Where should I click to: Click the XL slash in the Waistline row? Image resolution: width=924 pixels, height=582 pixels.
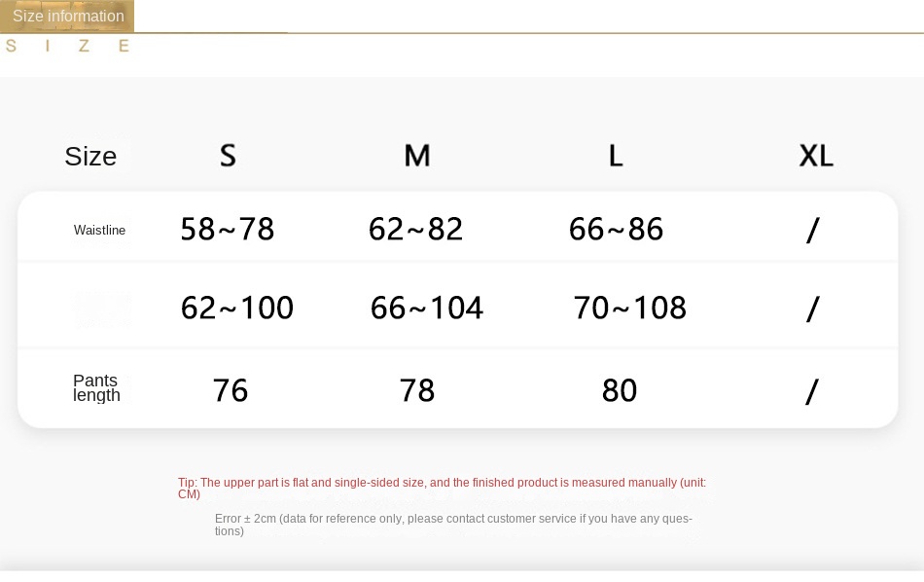(813, 232)
